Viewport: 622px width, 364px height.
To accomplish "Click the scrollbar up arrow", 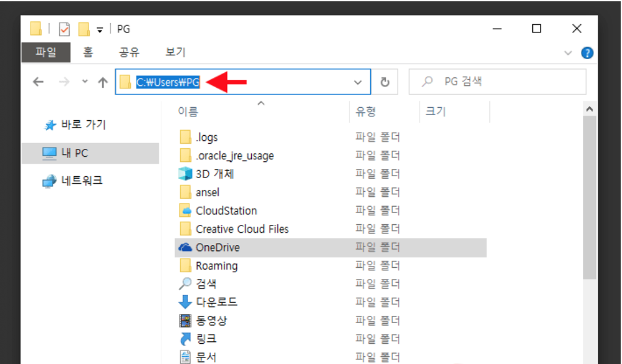I will pyautogui.click(x=589, y=109).
